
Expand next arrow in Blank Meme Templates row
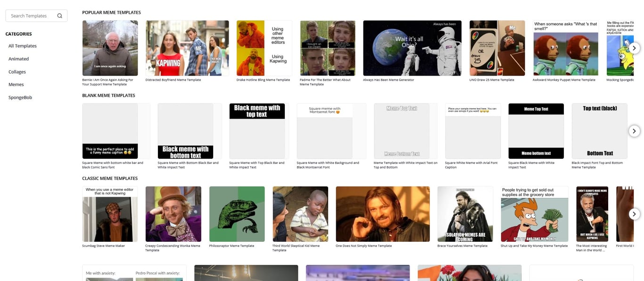point(634,131)
